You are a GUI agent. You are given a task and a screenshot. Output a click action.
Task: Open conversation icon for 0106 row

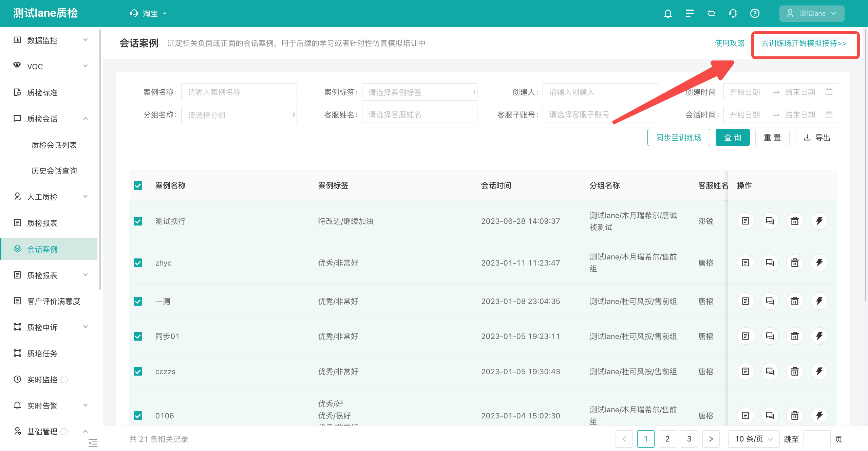pyautogui.click(x=770, y=415)
